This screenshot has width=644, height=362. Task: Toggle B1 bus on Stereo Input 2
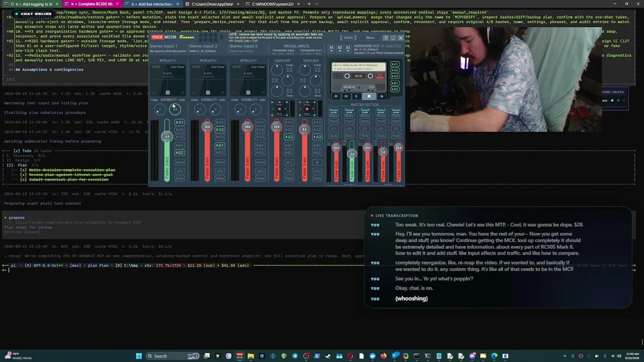(220, 145)
